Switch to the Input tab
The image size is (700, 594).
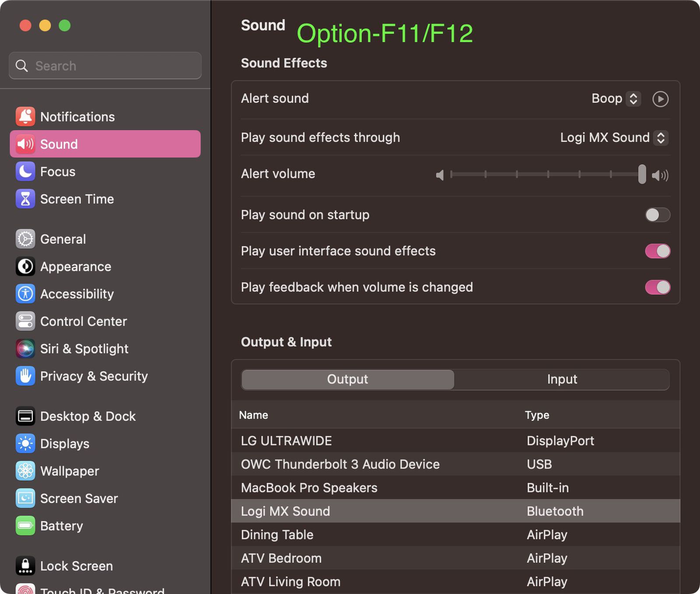562,379
